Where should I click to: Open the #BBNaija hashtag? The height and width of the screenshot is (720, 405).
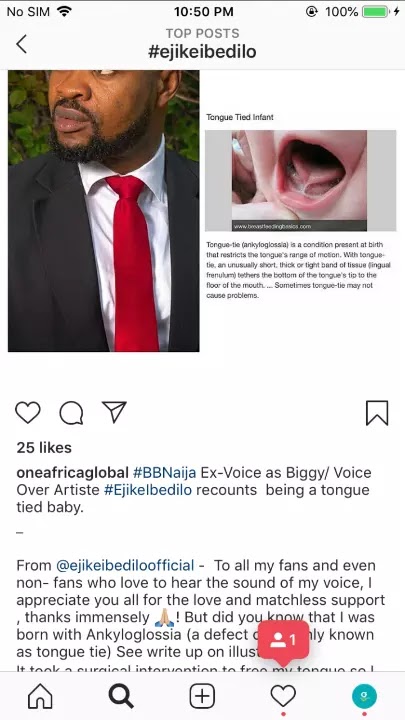(x=164, y=472)
